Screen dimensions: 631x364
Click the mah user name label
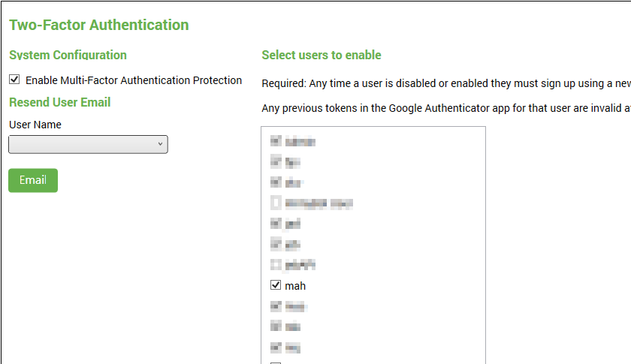[295, 286]
